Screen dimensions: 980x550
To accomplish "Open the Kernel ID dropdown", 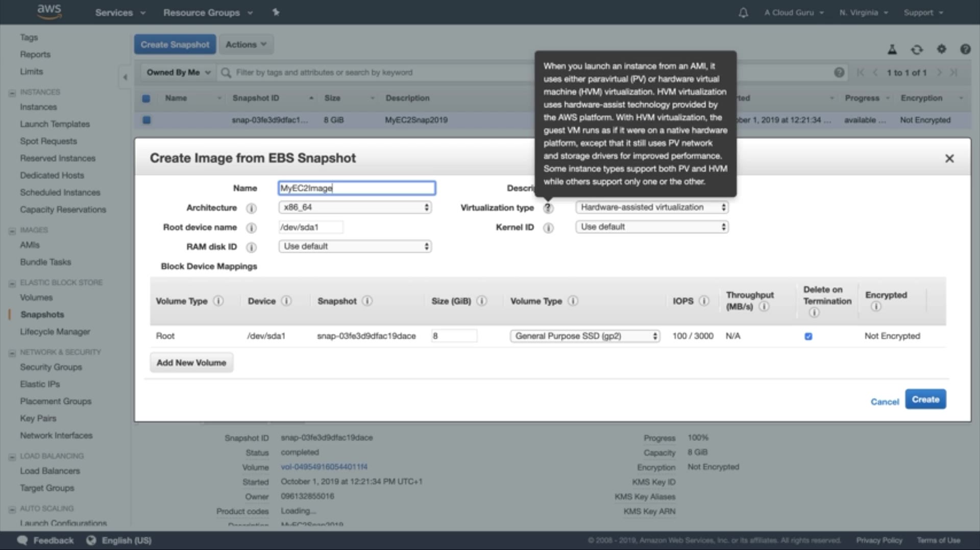I will pyautogui.click(x=652, y=227).
